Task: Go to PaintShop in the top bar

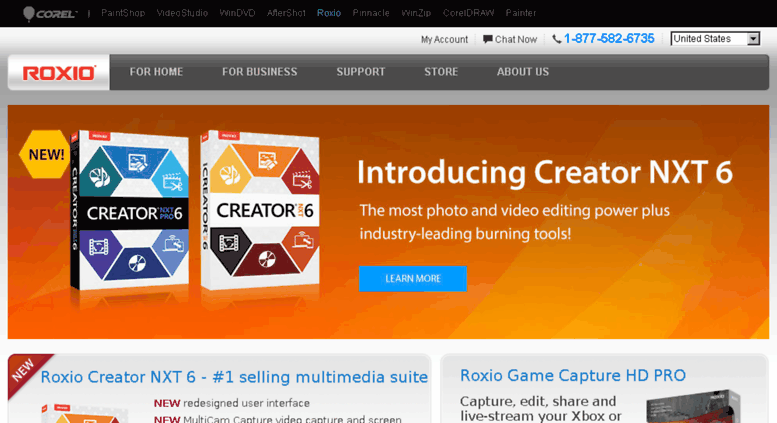Action: [x=123, y=13]
